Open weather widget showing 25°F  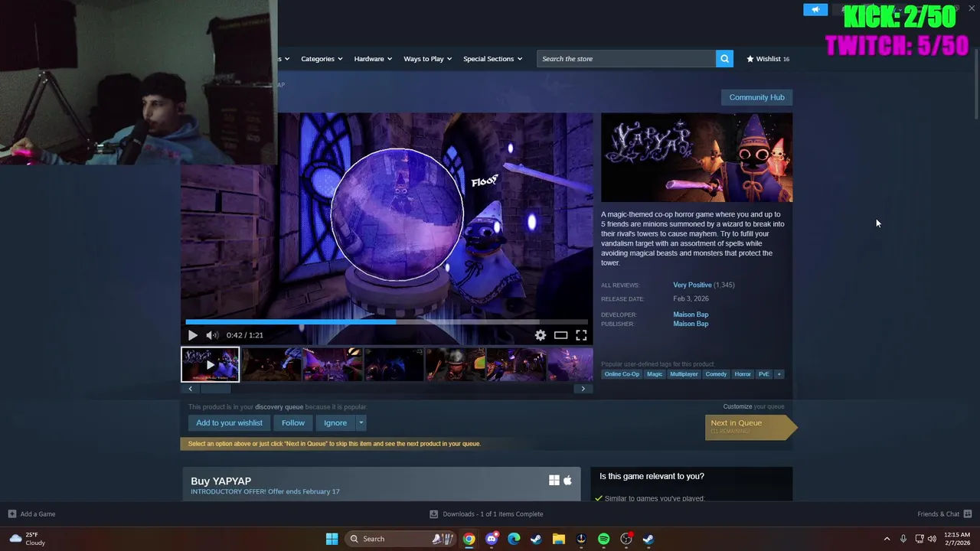28,539
